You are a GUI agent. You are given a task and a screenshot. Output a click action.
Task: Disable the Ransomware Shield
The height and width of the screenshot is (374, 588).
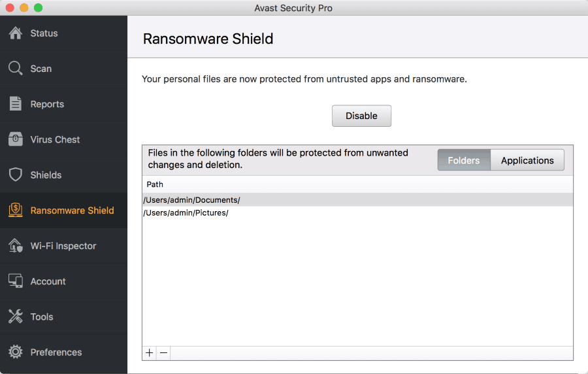(361, 116)
